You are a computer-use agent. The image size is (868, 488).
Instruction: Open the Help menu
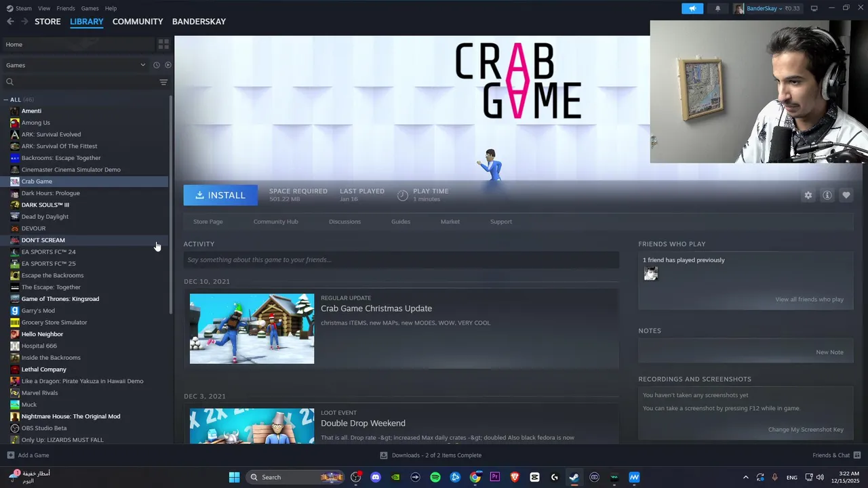111,8
